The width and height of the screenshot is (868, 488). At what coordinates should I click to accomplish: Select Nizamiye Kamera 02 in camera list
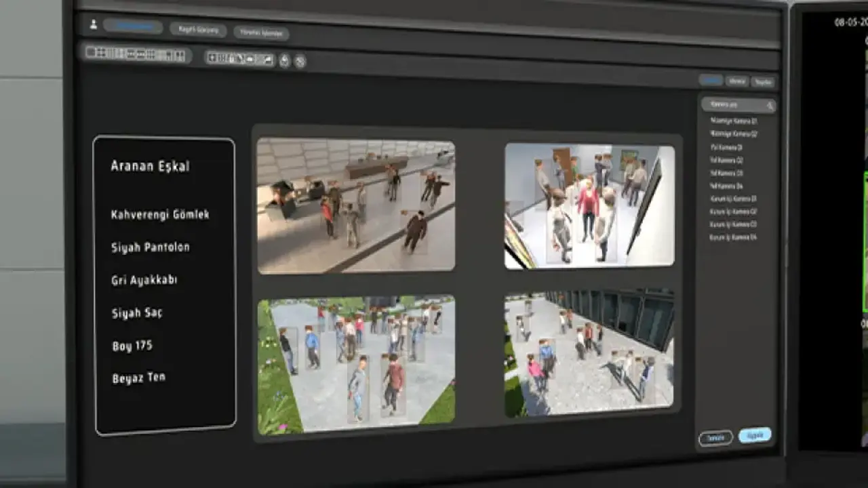pyautogui.click(x=734, y=134)
